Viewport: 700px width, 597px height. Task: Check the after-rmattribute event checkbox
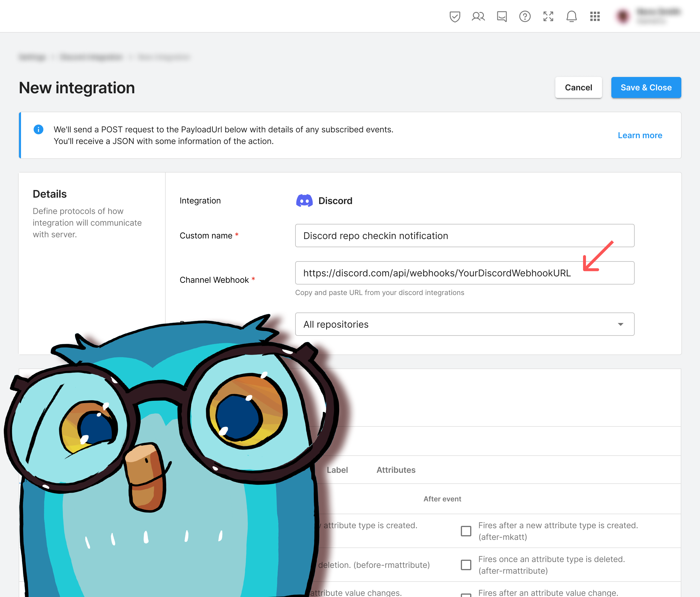click(x=466, y=565)
